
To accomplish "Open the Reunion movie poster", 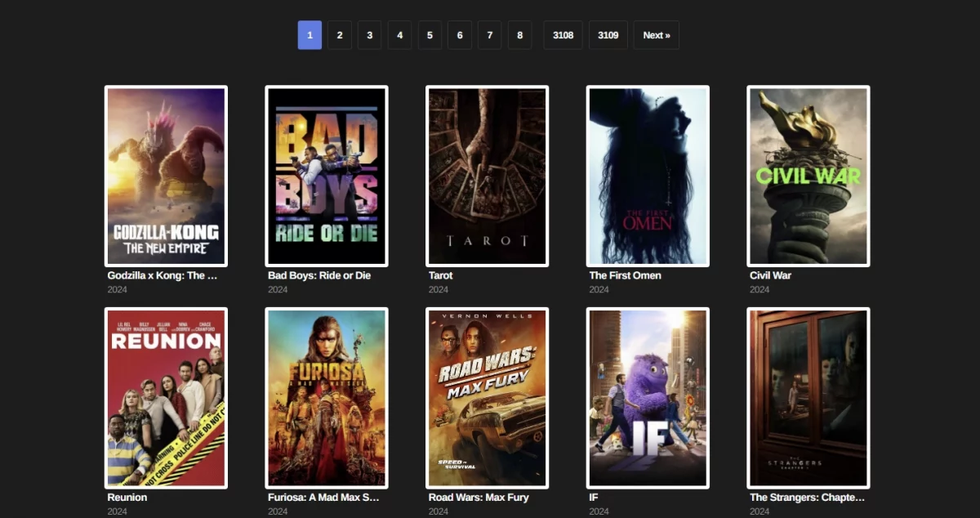I will click(x=165, y=397).
